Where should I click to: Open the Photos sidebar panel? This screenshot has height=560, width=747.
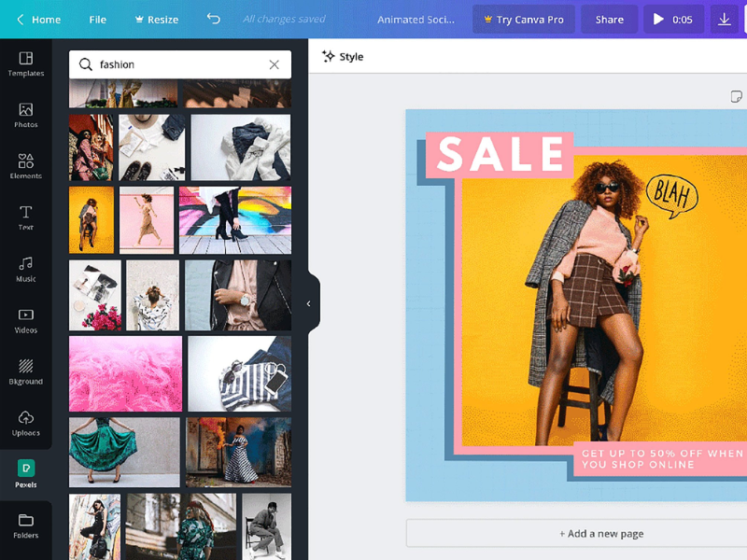(25, 115)
